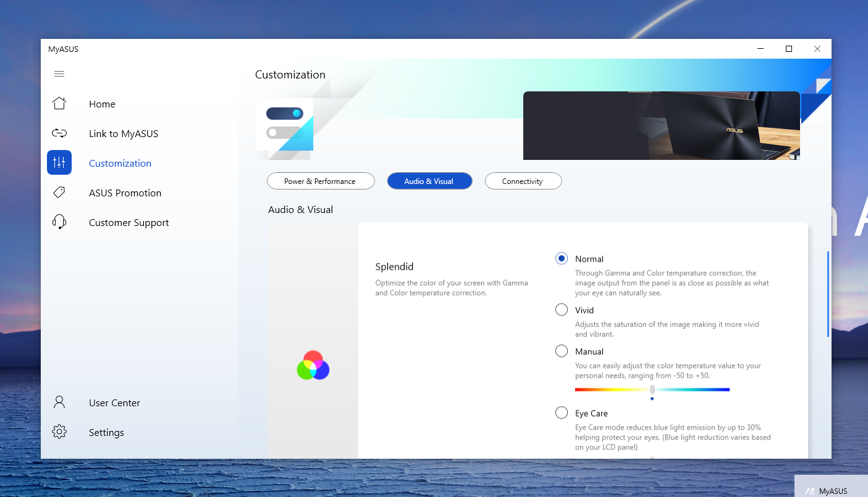The width and height of the screenshot is (868, 497).
Task: Open Link to MyASUS label
Action: [124, 134]
